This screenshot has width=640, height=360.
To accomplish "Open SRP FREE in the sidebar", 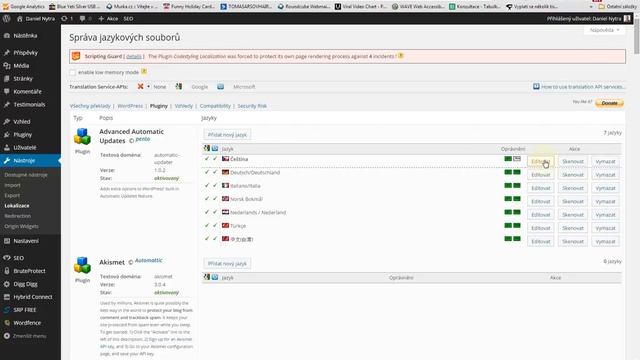I will pyautogui.click(x=24, y=310).
